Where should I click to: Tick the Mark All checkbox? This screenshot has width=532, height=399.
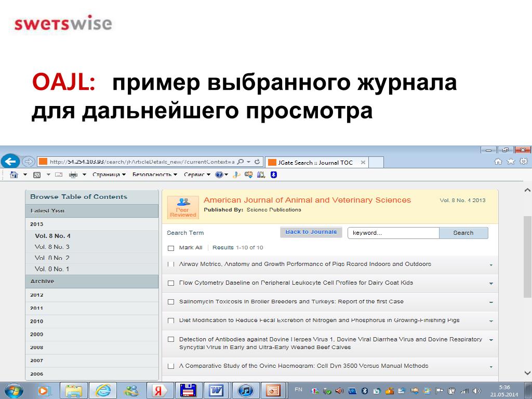coord(171,248)
